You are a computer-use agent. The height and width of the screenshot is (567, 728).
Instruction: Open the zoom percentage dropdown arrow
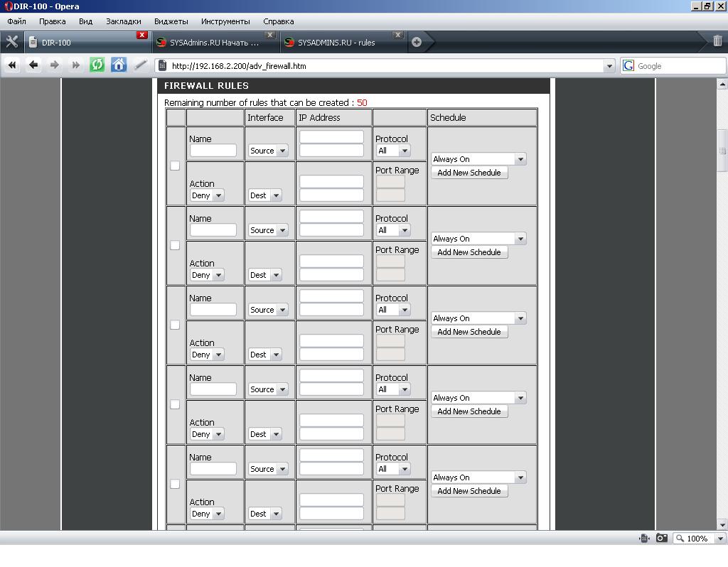click(x=720, y=539)
